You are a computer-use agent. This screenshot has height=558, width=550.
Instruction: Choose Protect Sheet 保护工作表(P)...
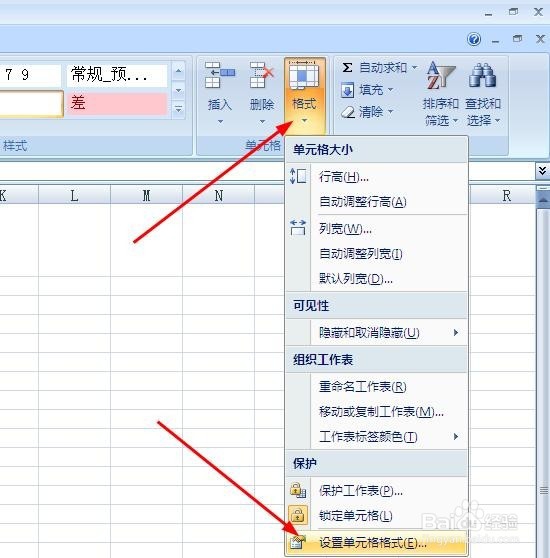tap(377, 491)
